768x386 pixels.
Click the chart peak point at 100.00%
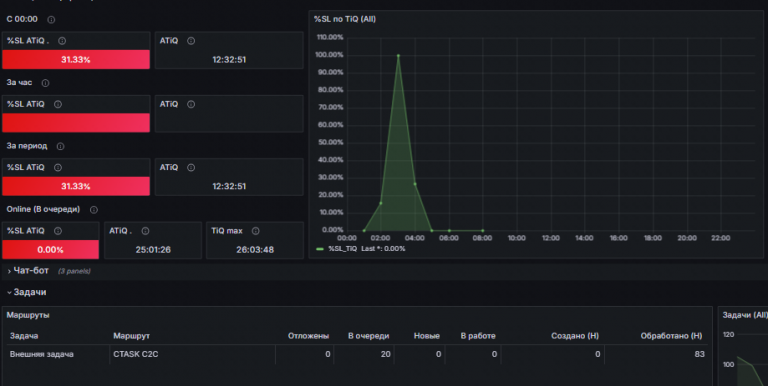[398, 56]
